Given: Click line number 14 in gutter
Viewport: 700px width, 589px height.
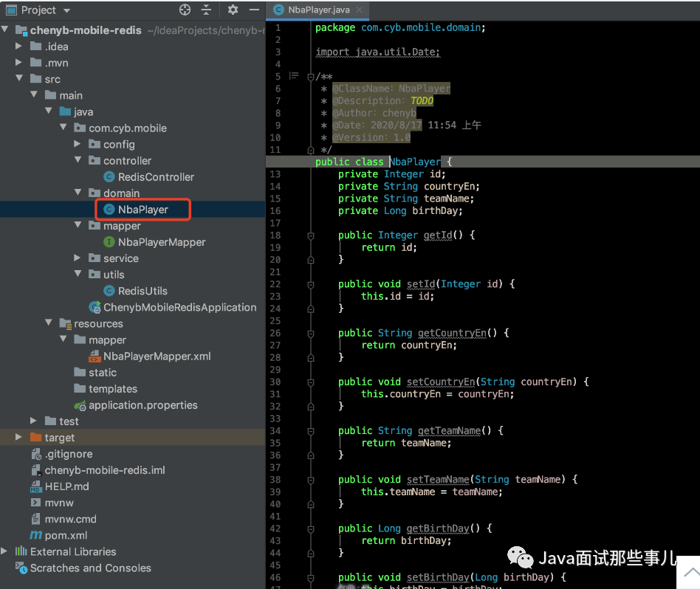Looking at the screenshot, I should [275, 186].
